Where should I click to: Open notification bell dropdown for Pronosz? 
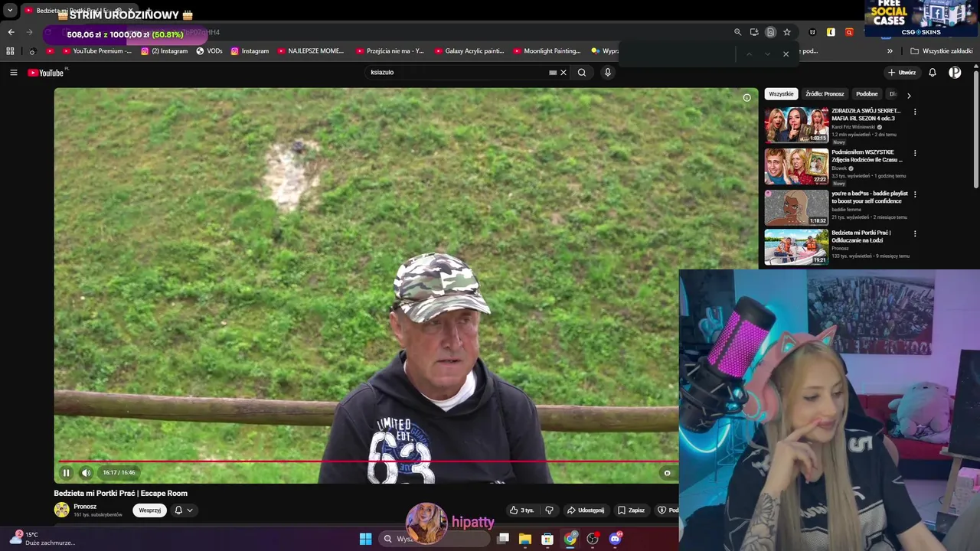[183, 510]
